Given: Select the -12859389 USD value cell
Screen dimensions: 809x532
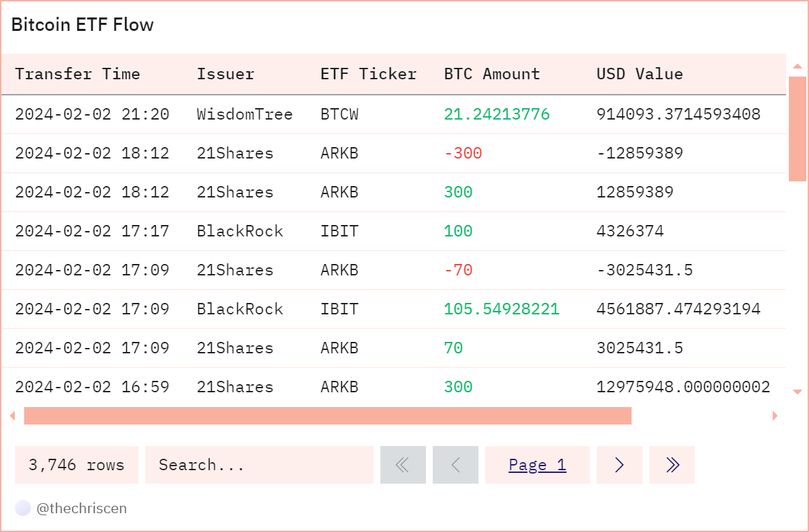Looking at the screenshot, I should pyautogui.click(x=640, y=153).
